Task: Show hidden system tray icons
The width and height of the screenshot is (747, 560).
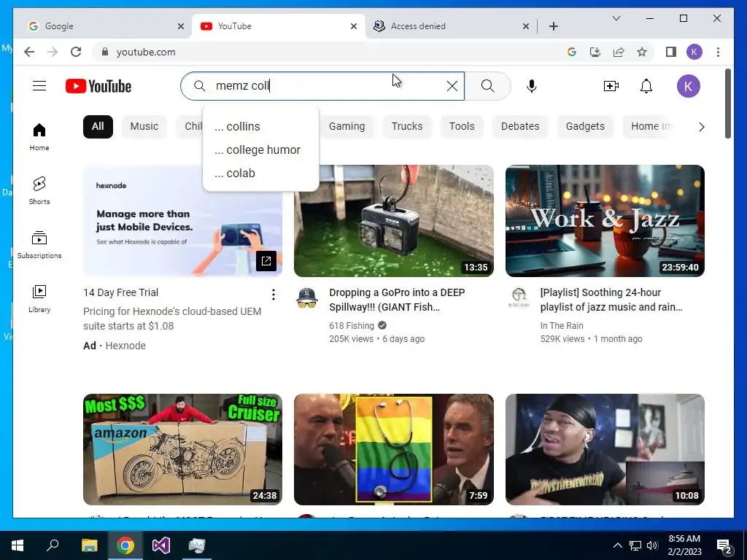Action: (x=617, y=545)
